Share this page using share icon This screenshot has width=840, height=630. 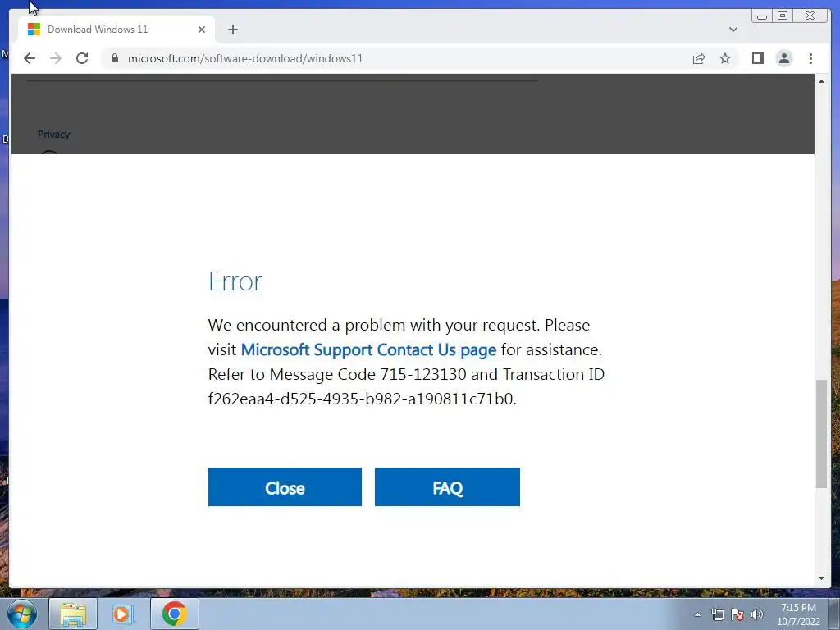coord(699,58)
